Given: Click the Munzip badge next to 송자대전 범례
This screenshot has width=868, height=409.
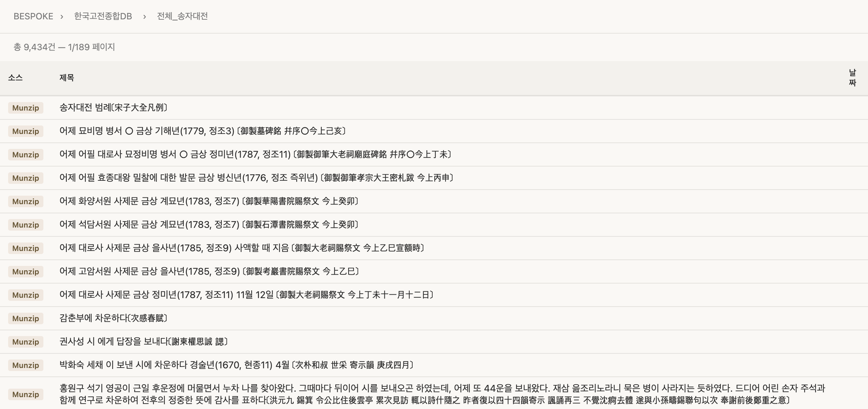Looking at the screenshot, I should [x=25, y=108].
